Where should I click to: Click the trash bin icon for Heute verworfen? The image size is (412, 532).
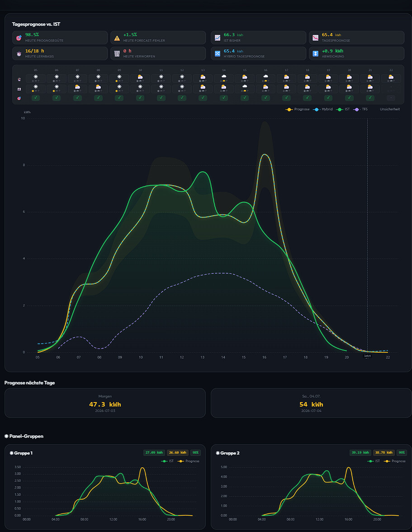[117, 53]
